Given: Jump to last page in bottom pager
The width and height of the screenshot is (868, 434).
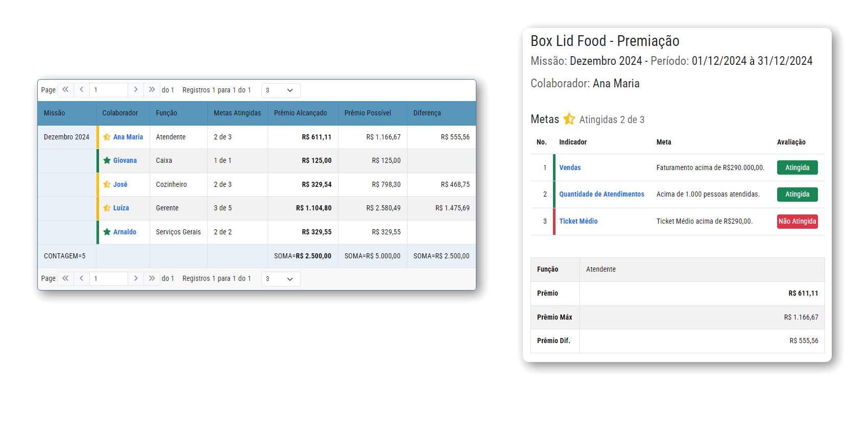Looking at the screenshot, I should [152, 279].
